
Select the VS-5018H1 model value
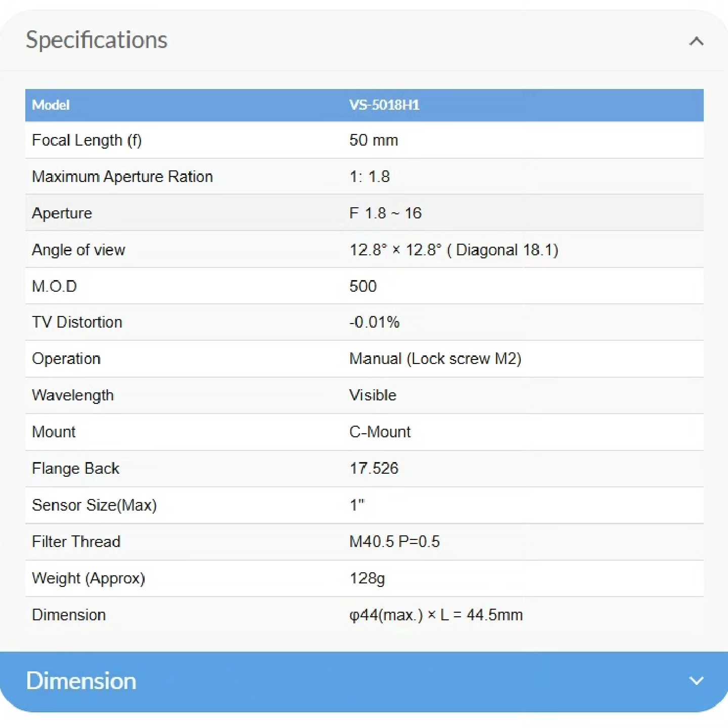pos(384,105)
